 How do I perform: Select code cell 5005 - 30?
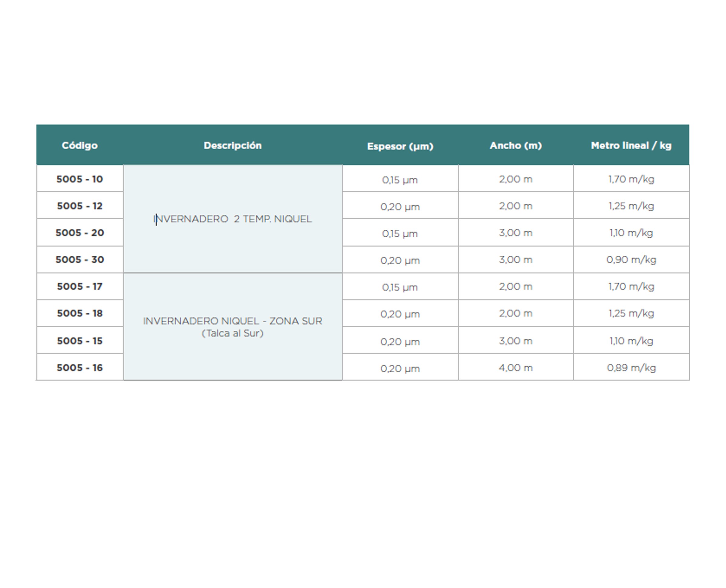[80, 259]
